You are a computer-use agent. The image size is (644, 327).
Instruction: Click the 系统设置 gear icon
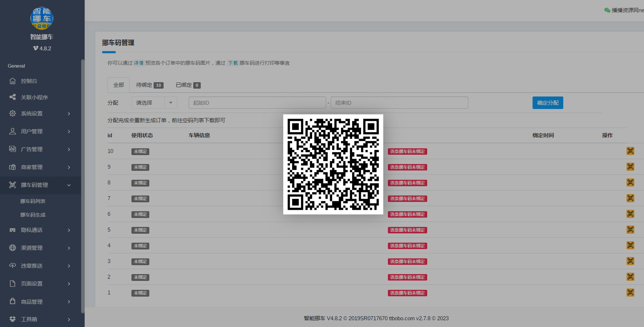click(x=13, y=113)
